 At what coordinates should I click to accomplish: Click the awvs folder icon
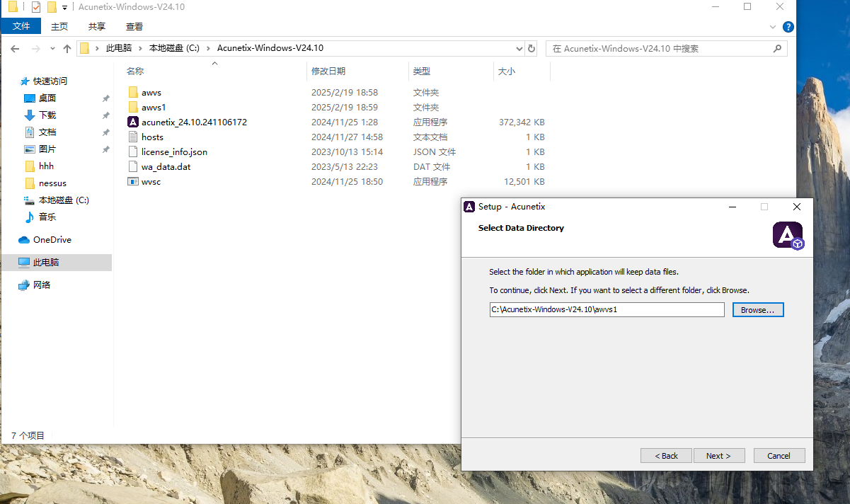point(133,92)
